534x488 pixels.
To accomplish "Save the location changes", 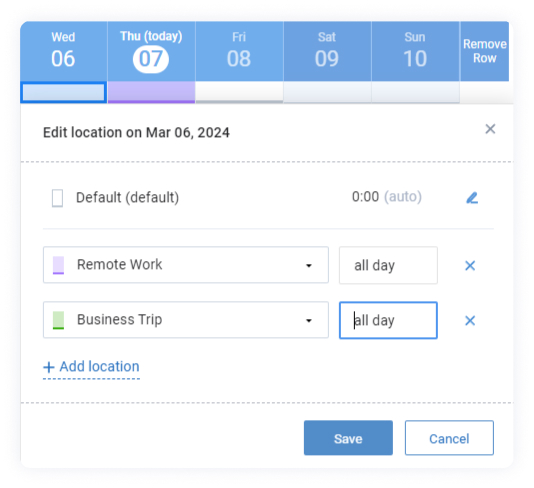I will [x=348, y=438].
